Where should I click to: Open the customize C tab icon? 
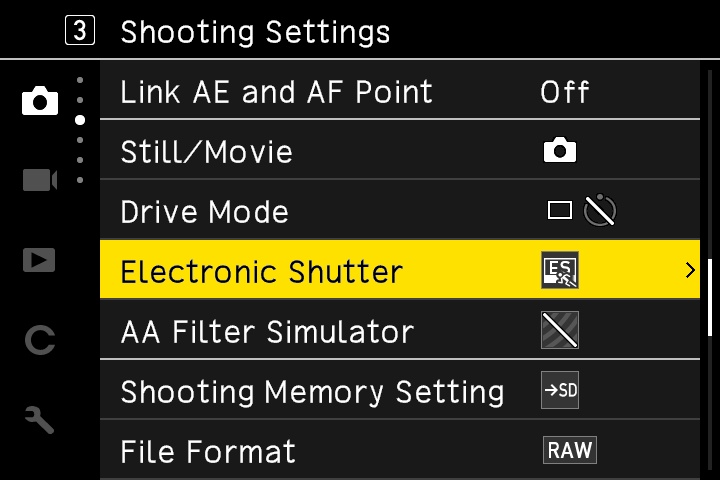40,341
